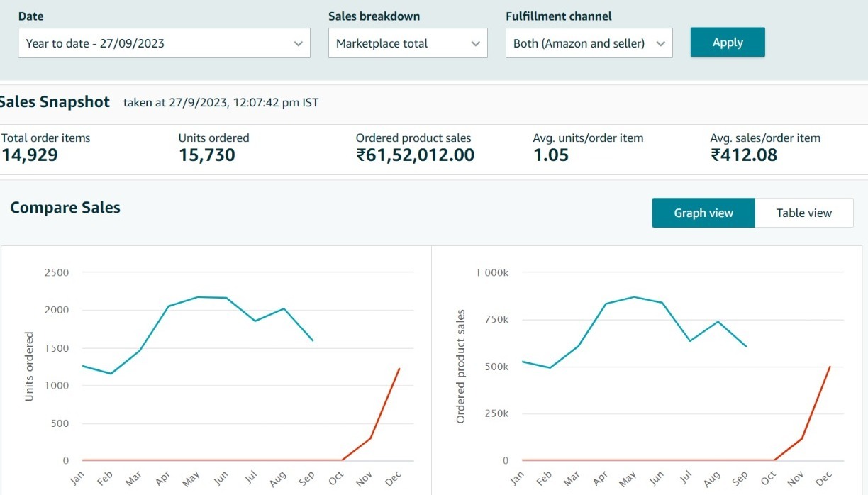Click the Sales Snapshot heading
868x495 pixels.
pos(54,102)
